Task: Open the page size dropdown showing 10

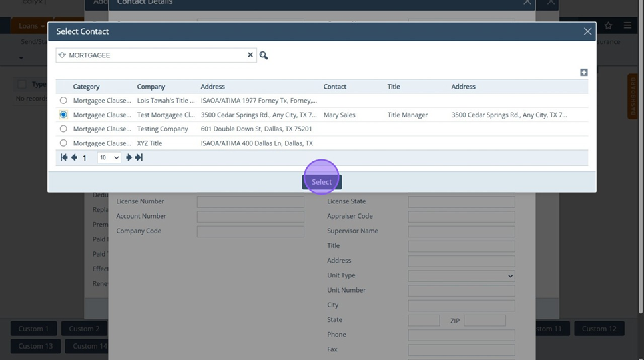Action: [109, 158]
